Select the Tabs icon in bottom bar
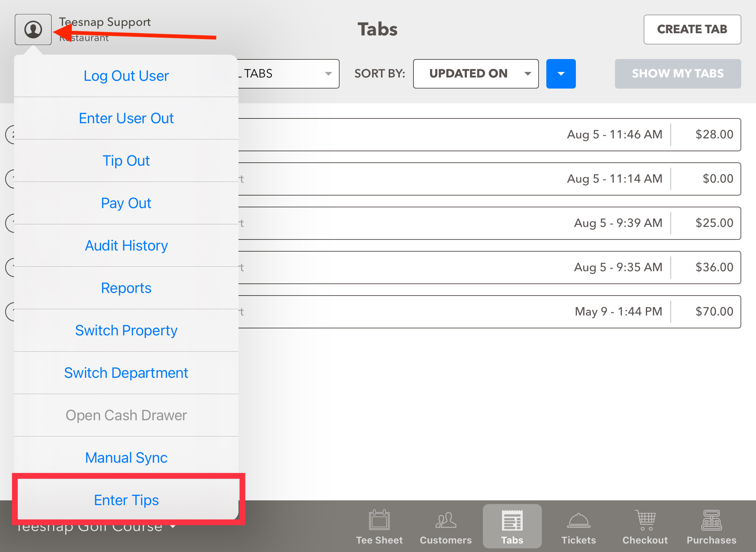756x552 pixels. pos(512,527)
